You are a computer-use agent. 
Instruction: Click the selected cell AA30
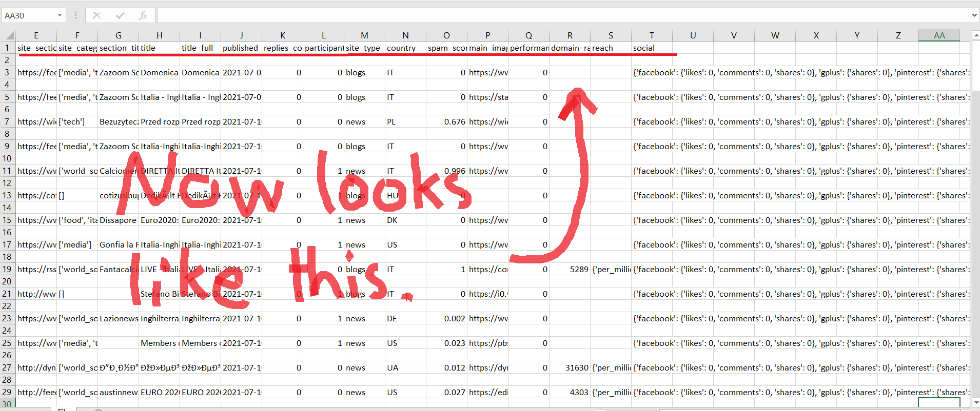pos(939,403)
